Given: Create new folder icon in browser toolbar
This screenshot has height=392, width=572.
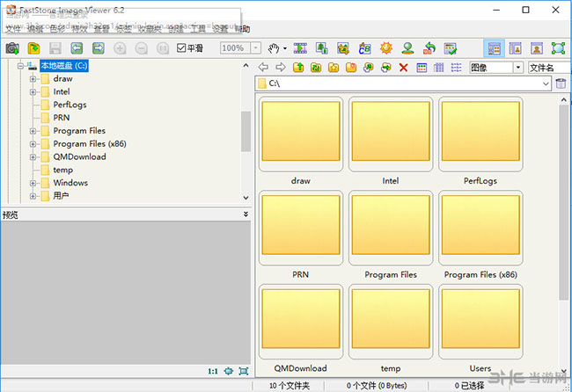Looking at the screenshot, I should (x=351, y=68).
